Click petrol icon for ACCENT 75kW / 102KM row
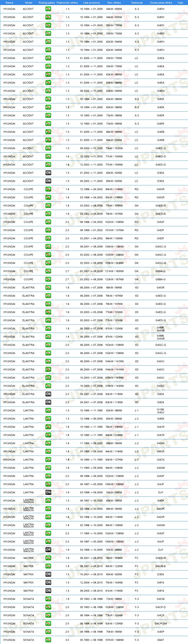Screen dimensions: 188x644 (48, 148)
